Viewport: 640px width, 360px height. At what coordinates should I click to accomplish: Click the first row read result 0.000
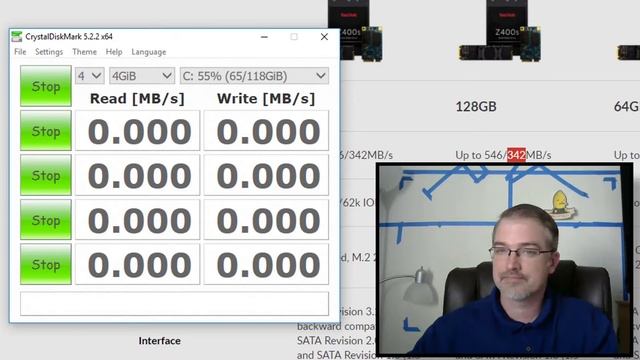tap(138, 131)
